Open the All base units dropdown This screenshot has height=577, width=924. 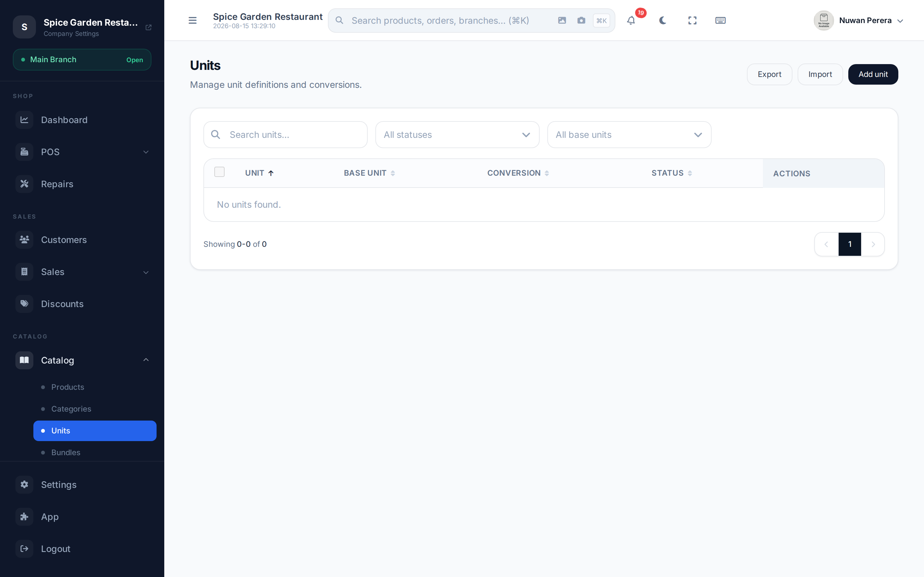click(x=629, y=135)
